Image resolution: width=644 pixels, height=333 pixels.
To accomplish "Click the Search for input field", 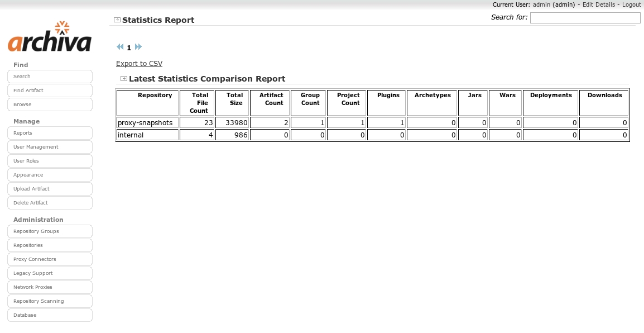I will [585, 18].
